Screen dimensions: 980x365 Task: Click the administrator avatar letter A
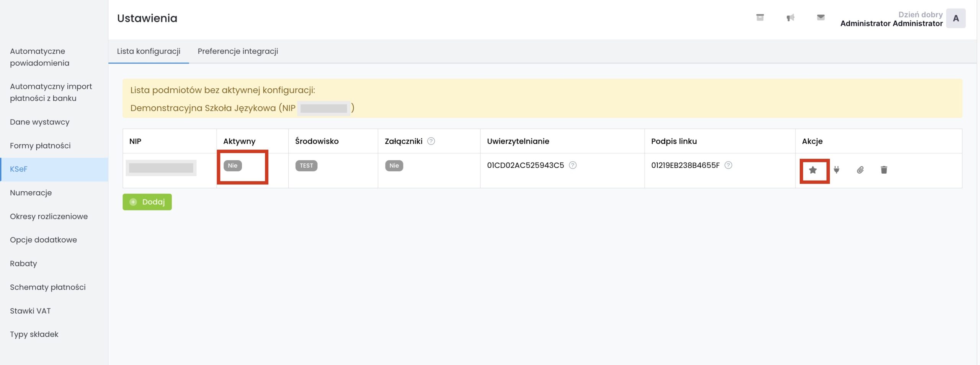[956, 18]
